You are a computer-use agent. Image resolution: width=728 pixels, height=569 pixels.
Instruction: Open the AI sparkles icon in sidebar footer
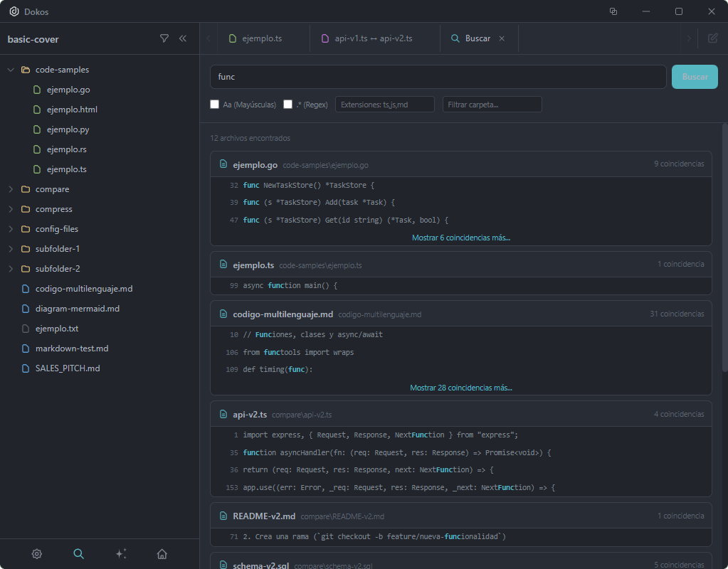(121, 554)
